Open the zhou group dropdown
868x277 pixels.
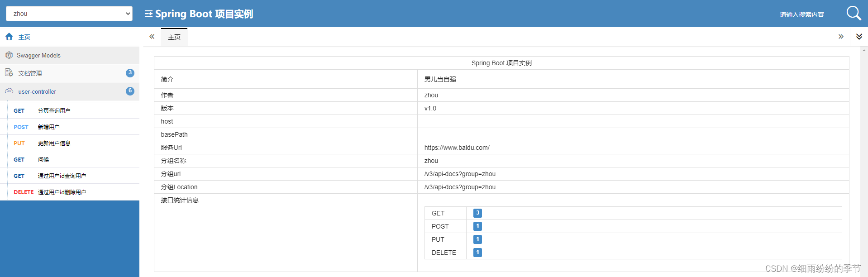(x=69, y=14)
